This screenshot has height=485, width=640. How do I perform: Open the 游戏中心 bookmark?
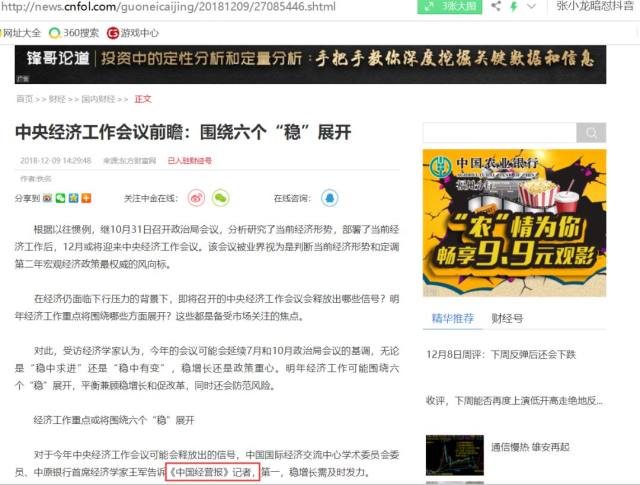click(x=133, y=33)
